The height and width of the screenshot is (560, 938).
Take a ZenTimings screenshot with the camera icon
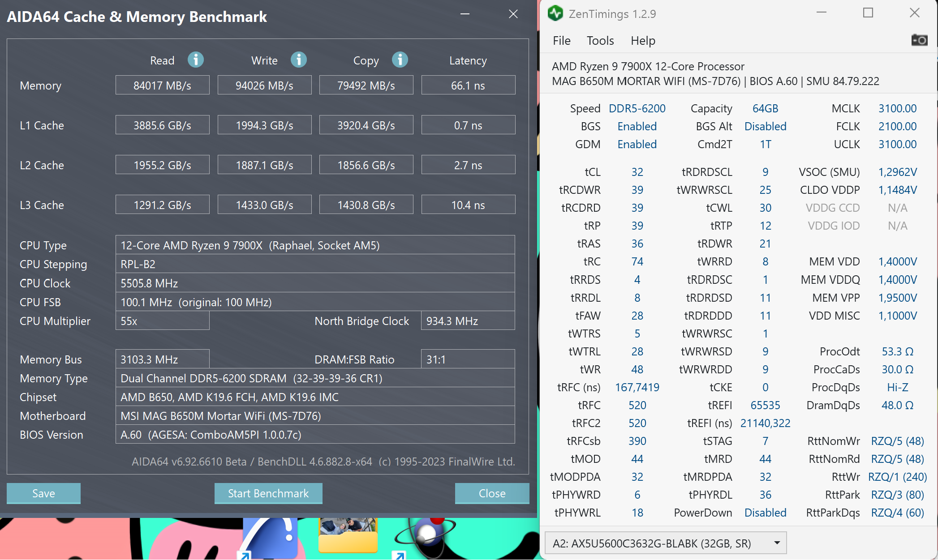(919, 40)
